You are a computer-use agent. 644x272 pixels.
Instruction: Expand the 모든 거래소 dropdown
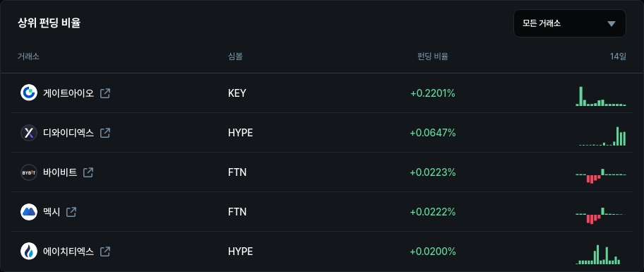coord(570,23)
